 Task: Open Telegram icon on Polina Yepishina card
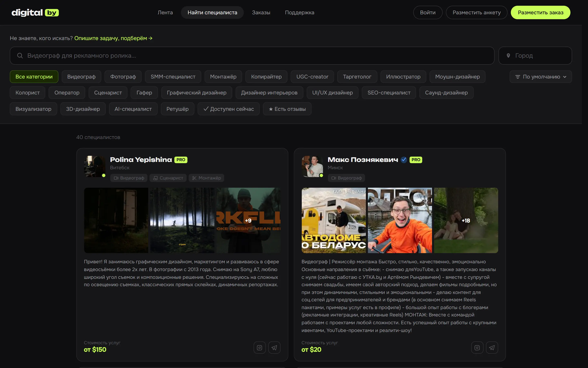(274, 348)
